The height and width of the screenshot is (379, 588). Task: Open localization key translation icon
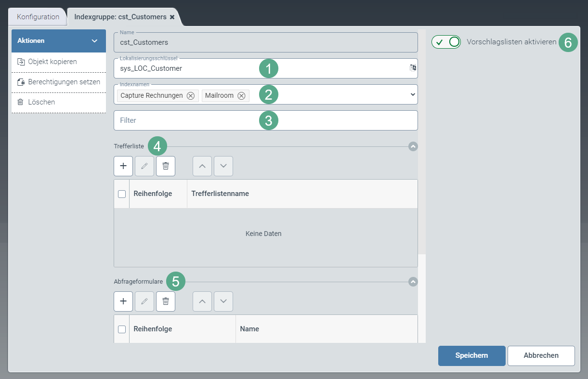pyautogui.click(x=413, y=68)
